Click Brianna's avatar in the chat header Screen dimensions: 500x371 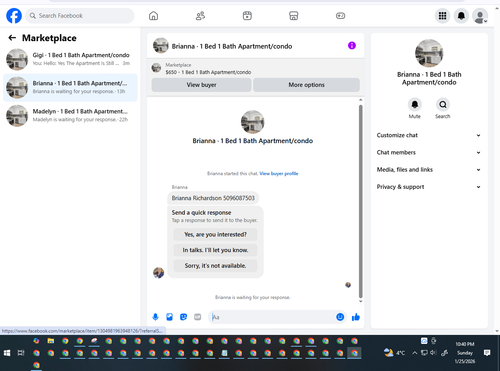(x=161, y=46)
